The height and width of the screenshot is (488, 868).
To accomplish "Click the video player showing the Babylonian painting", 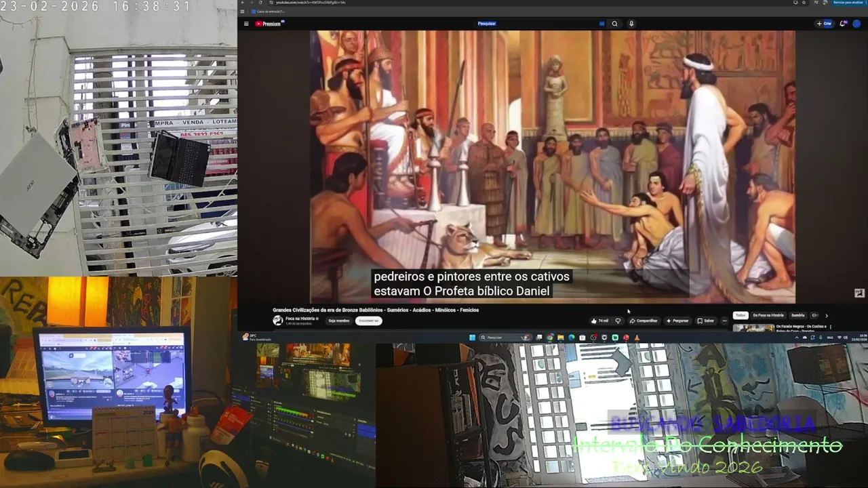I will click(x=553, y=167).
